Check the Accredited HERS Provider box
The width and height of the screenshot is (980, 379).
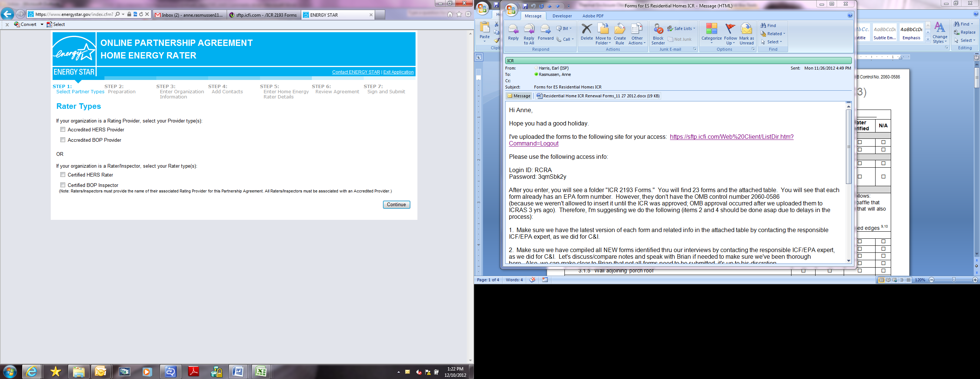(x=63, y=130)
